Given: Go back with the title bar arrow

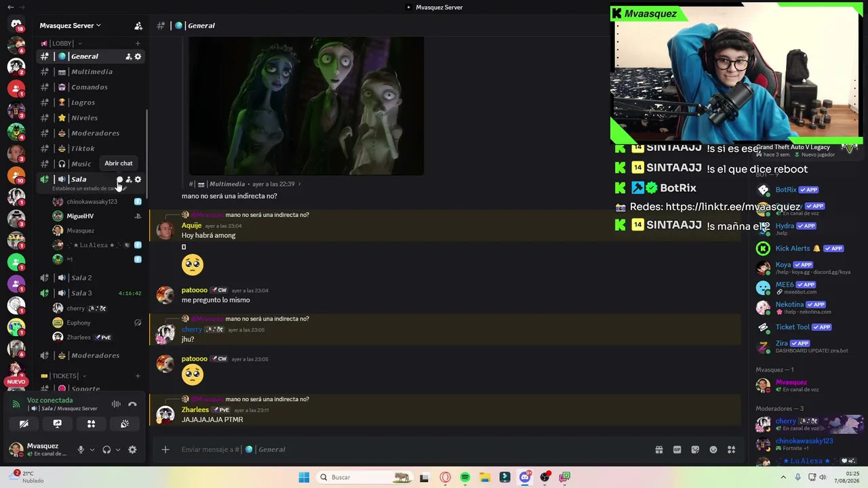Looking at the screenshot, I should coord(10,7).
